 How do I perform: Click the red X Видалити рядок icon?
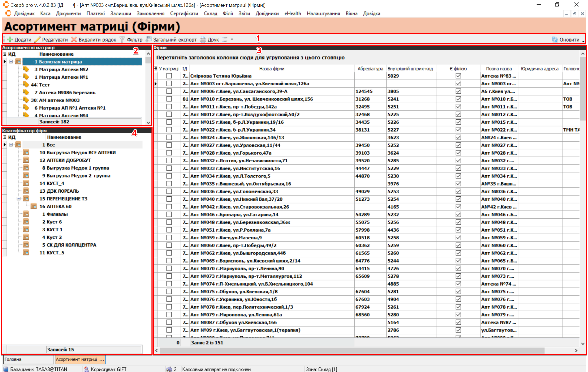pos(74,39)
